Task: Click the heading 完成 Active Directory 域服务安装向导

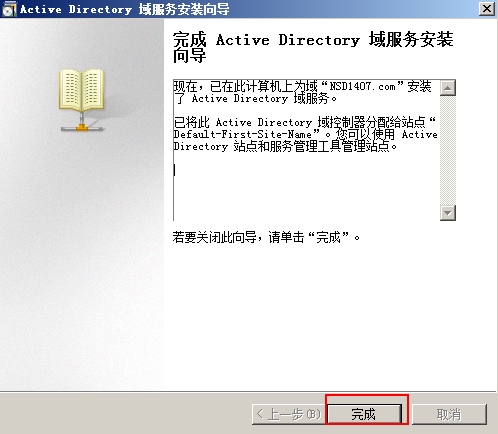Action: (x=313, y=47)
